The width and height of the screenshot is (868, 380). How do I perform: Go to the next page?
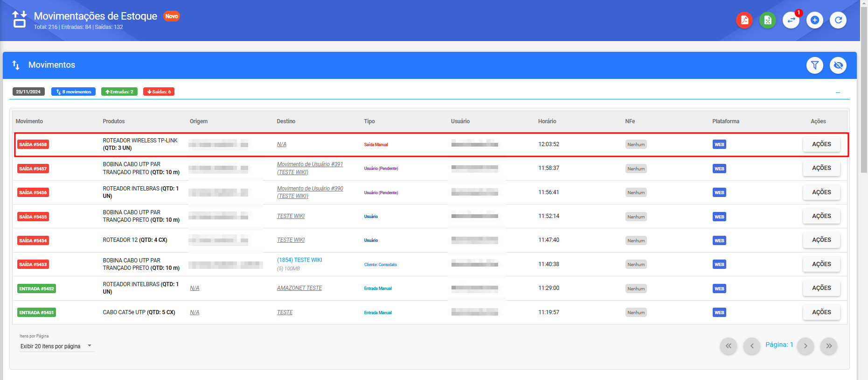[806, 346]
